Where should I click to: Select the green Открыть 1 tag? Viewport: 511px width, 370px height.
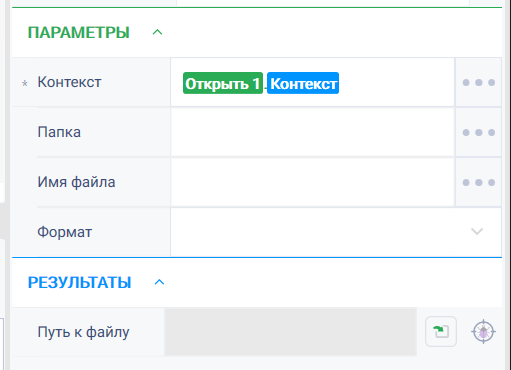(223, 83)
